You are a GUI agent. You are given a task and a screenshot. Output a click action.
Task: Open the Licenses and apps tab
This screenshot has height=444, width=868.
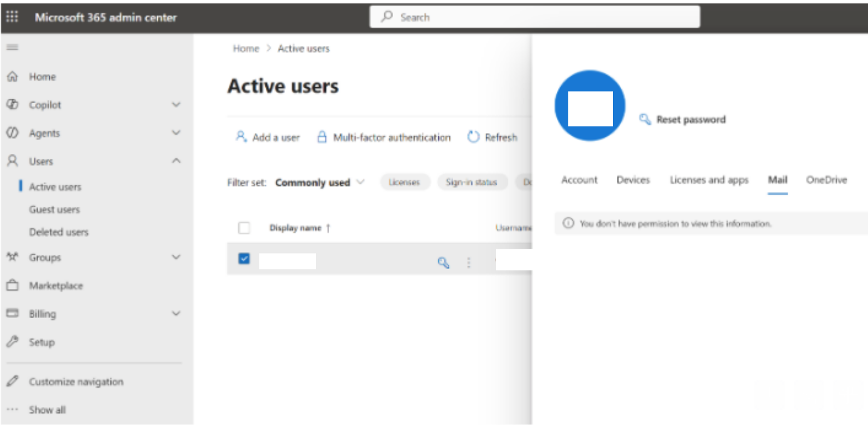(x=709, y=180)
